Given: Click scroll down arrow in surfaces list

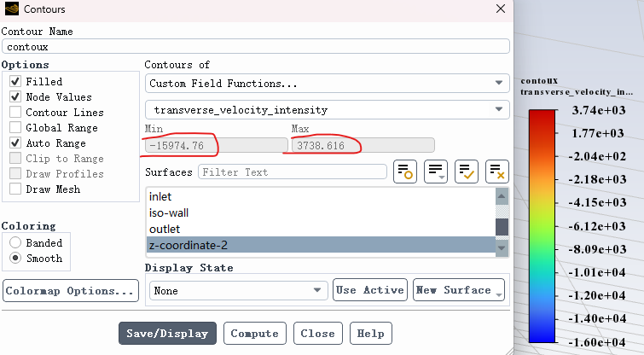Looking at the screenshot, I should click(x=502, y=247).
